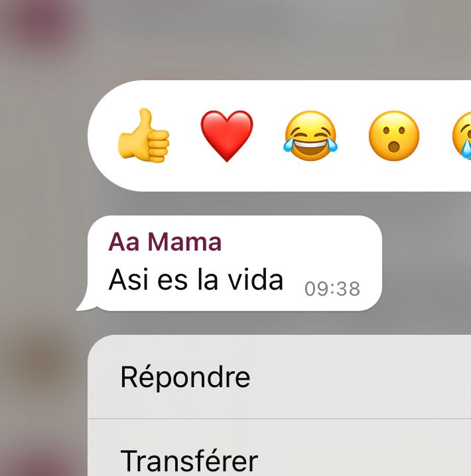
Task: Choose Répondre from the context menu
Action: (x=279, y=377)
